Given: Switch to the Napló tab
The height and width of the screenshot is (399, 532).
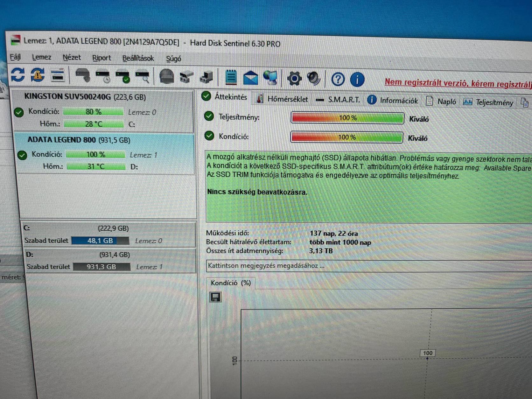Looking at the screenshot, I should coord(441,101).
